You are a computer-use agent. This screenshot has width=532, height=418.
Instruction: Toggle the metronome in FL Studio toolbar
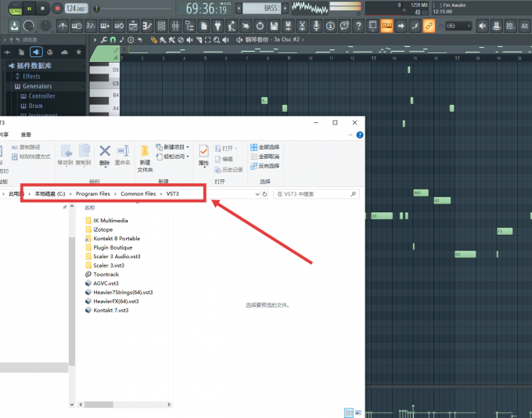pos(63,26)
